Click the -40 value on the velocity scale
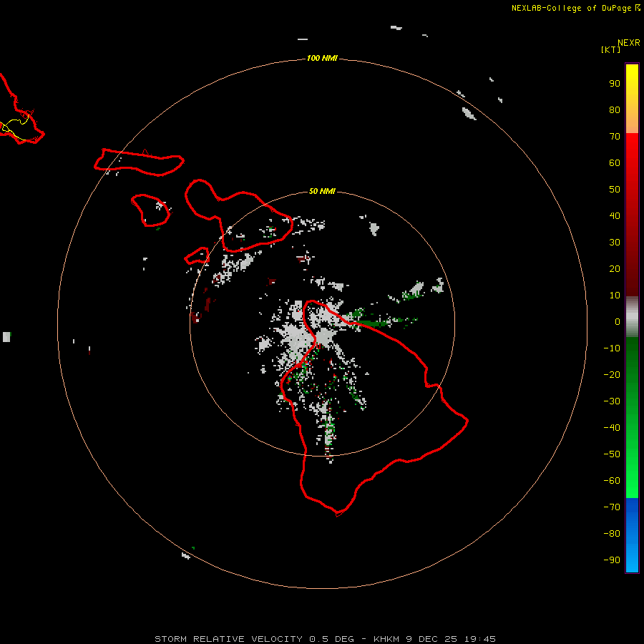This screenshot has height=644, width=644. [612, 428]
